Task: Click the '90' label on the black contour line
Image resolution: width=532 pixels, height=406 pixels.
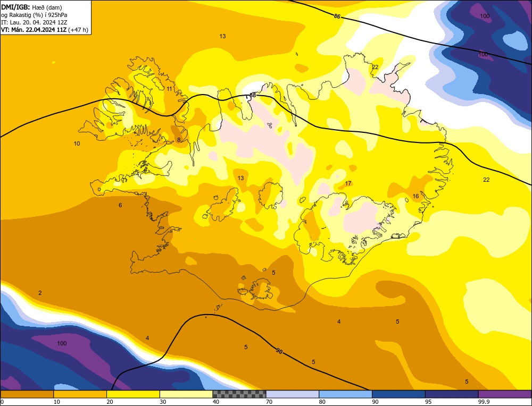Action: [x=279, y=351]
